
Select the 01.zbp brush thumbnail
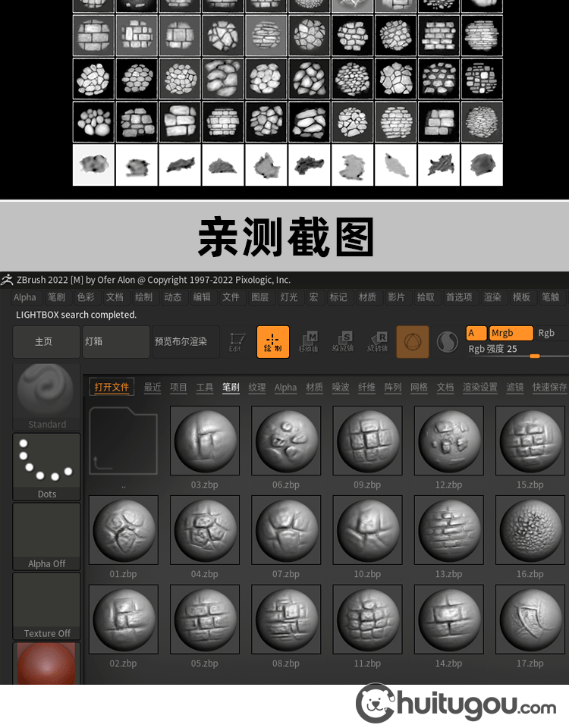tap(124, 530)
